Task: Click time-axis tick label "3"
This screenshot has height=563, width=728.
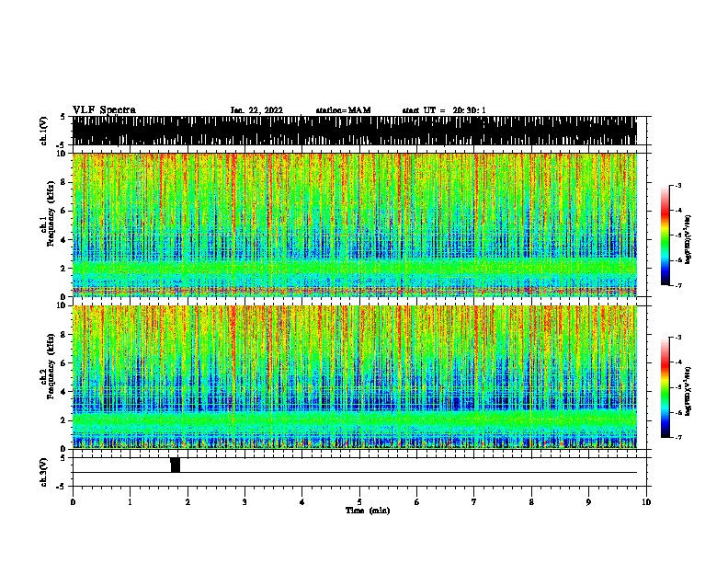Action: coord(245,502)
